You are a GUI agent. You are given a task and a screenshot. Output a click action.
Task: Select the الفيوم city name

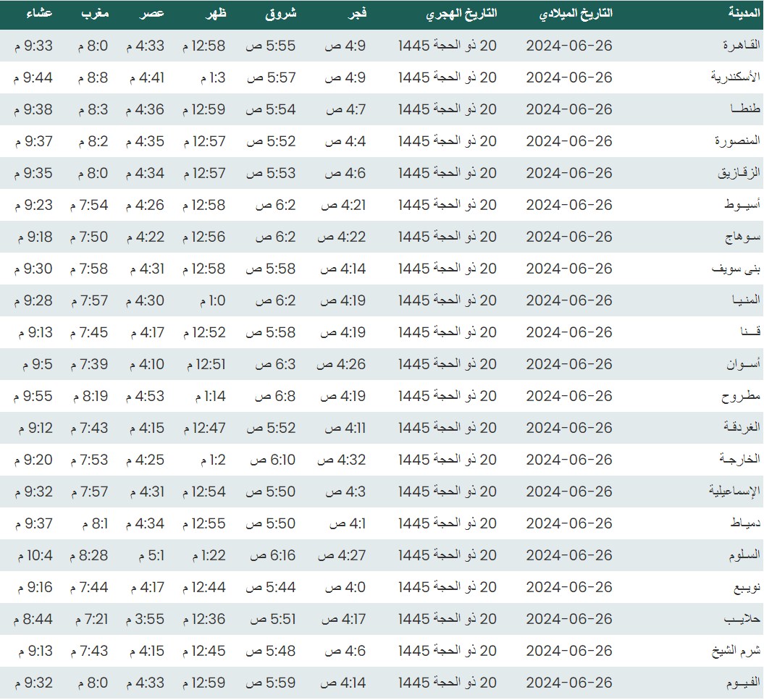point(740,683)
